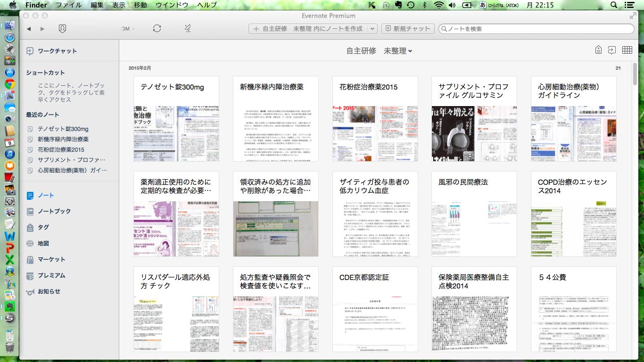Open Time Machine menu bar icon

(x=411, y=5)
